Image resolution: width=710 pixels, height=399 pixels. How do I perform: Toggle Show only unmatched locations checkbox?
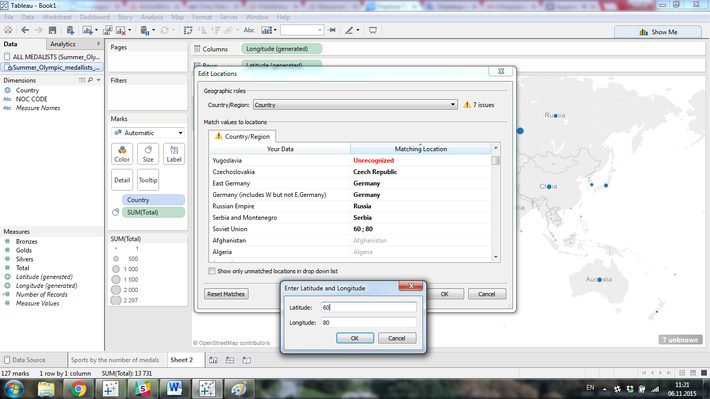coord(211,271)
